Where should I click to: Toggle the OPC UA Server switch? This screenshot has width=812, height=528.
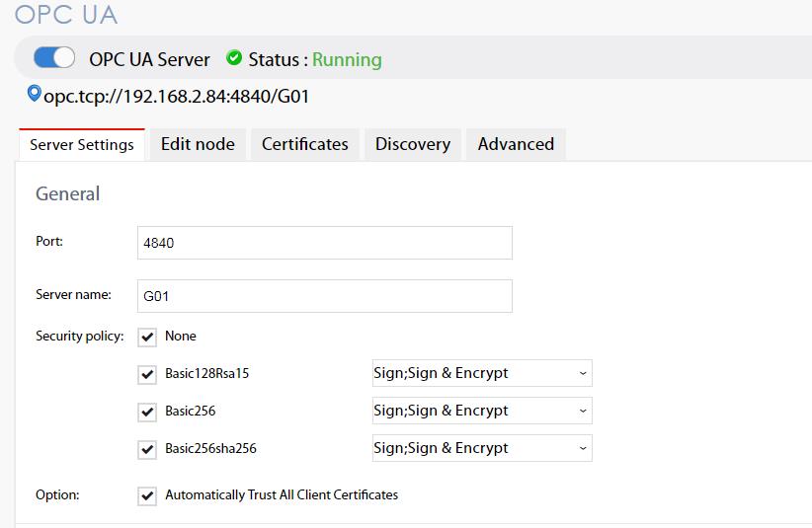pyautogui.click(x=54, y=58)
